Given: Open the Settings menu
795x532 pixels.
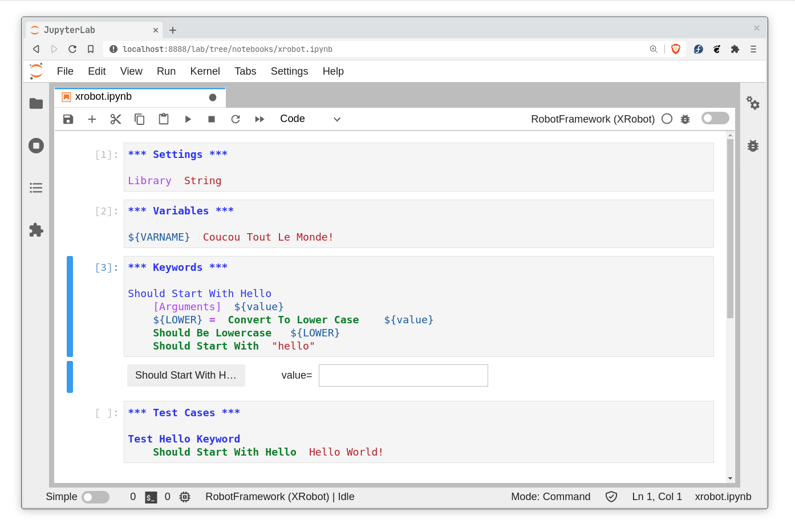Looking at the screenshot, I should [289, 71].
